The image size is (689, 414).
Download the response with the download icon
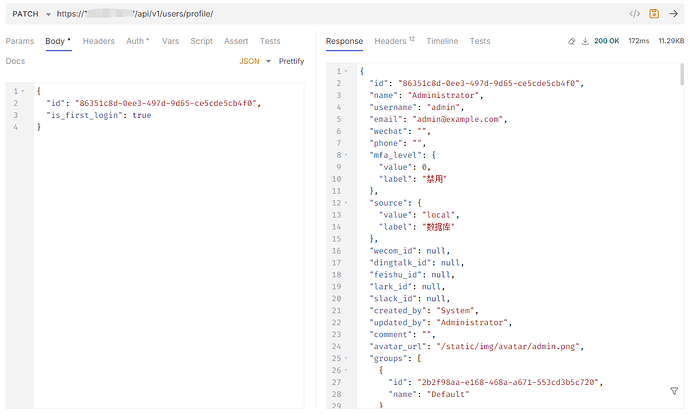click(585, 41)
